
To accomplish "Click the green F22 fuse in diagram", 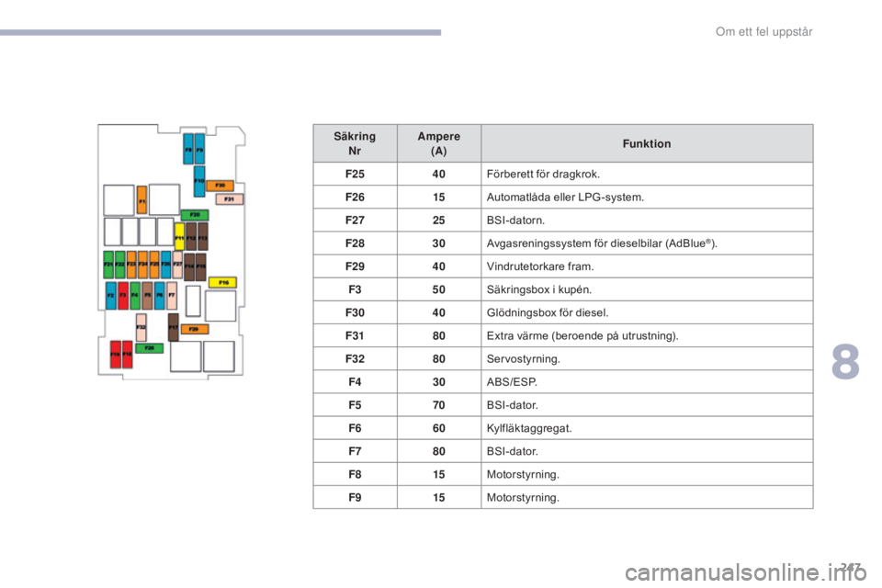I will click(119, 265).
